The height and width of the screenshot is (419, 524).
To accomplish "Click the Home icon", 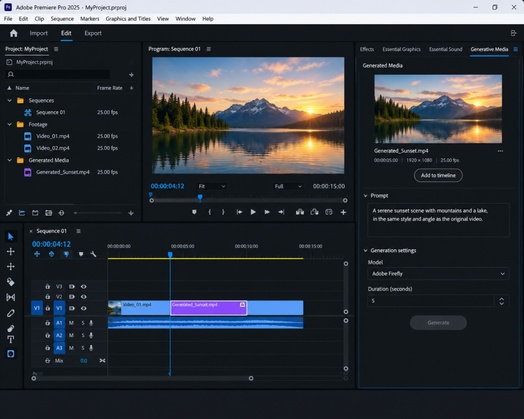I will pyautogui.click(x=13, y=33).
